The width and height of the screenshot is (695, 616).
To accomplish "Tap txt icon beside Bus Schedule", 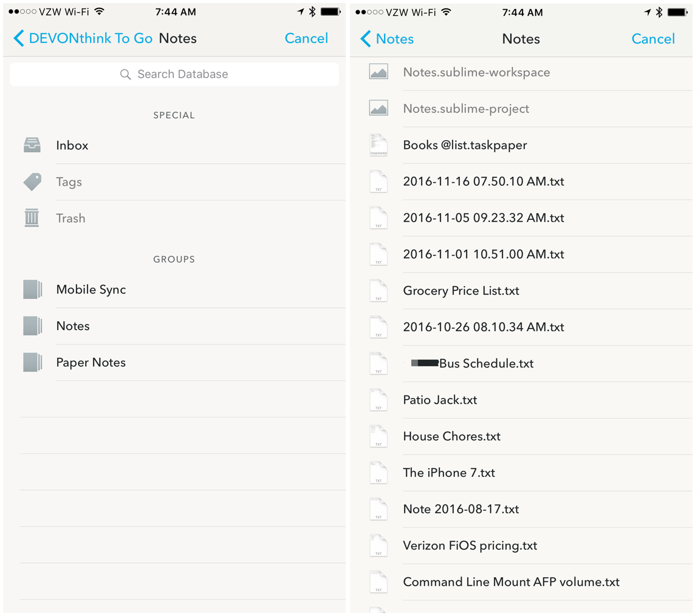I will [x=378, y=363].
